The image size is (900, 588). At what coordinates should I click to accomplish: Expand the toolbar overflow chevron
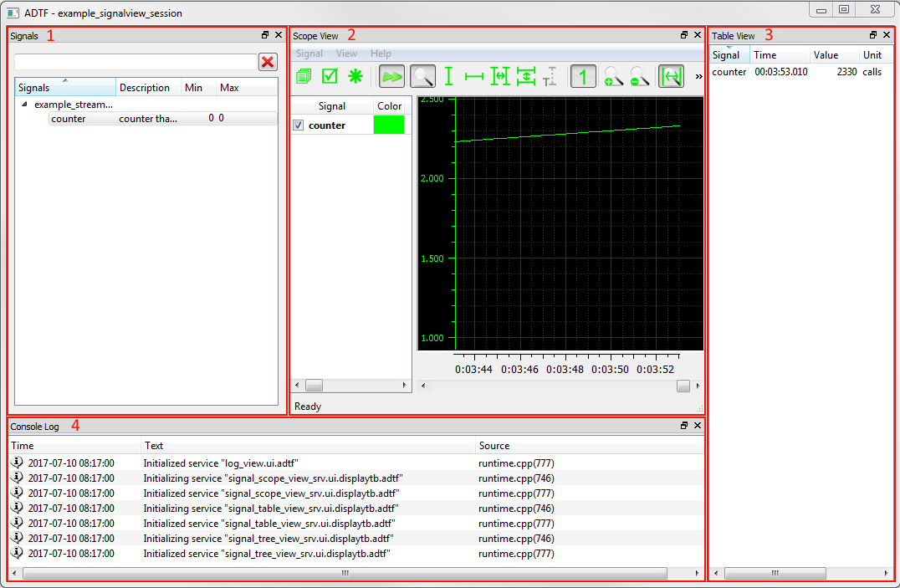point(698,76)
